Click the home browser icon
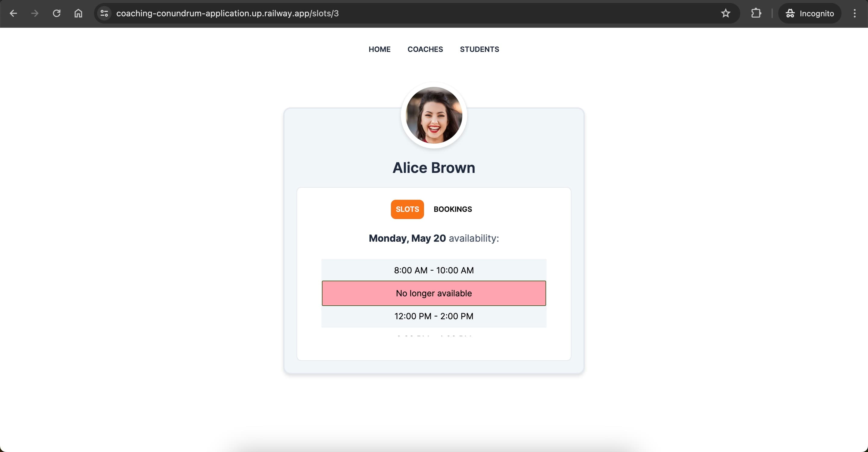 coord(77,13)
